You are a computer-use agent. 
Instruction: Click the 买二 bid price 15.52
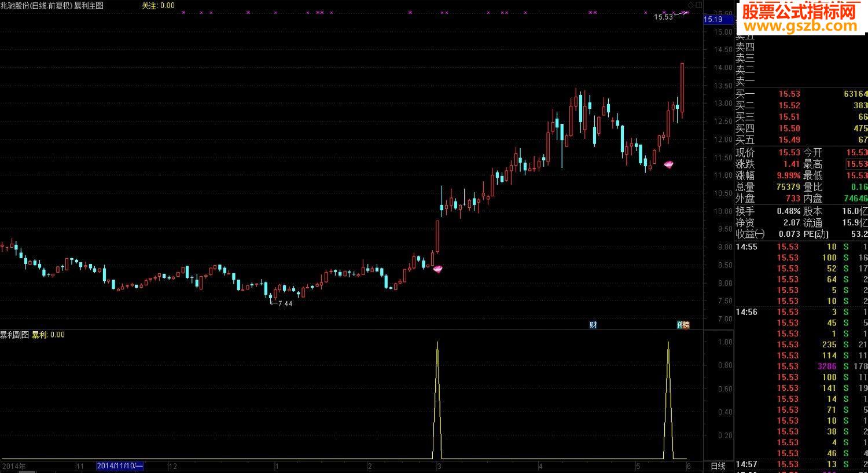click(x=789, y=105)
